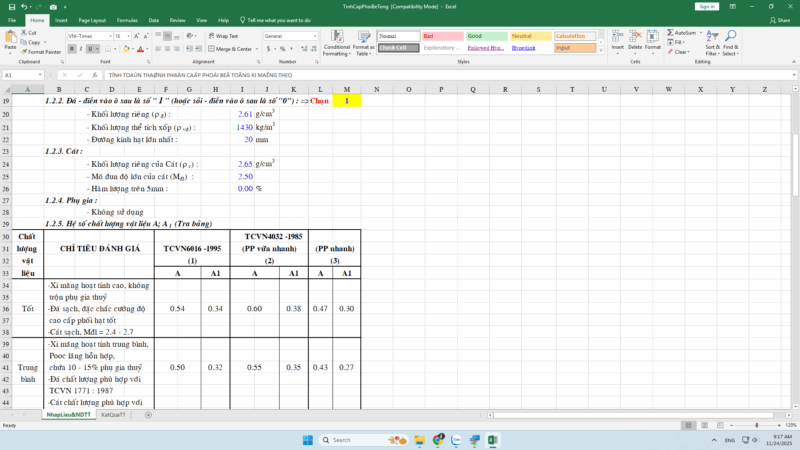Open the Page Layout ribbon tab
800x450 pixels.
click(91, 19)
